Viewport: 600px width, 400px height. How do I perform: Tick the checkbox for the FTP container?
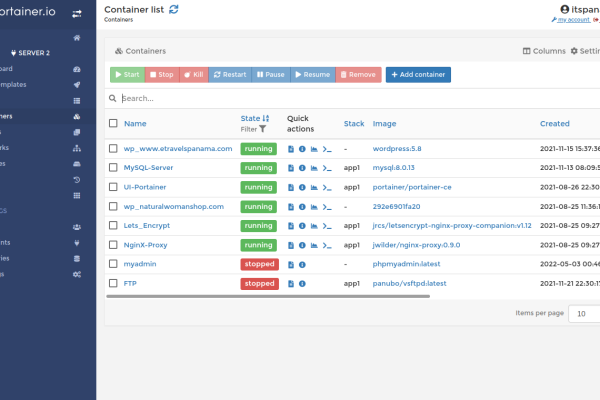click(113, 283)
